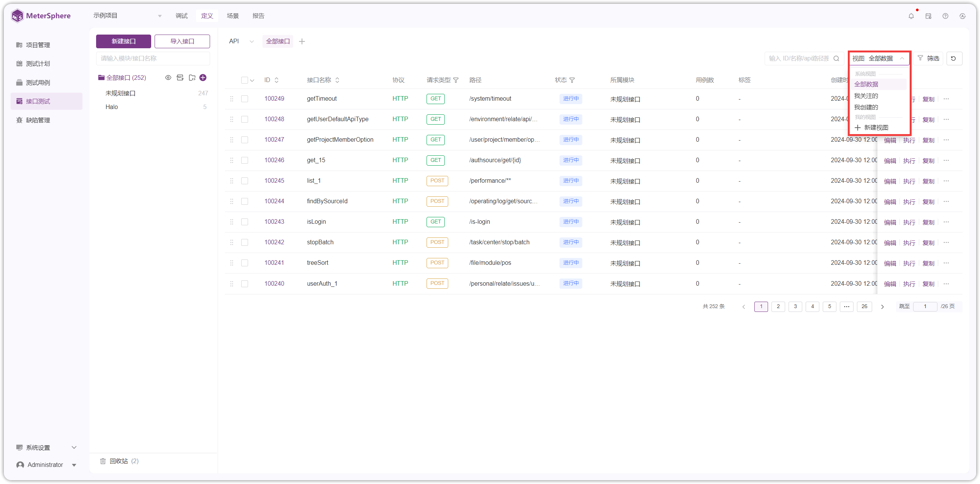This screenshot has height=484, width=980.
Task: Click drag handle of the get_15 row
Action: [231, 160]
